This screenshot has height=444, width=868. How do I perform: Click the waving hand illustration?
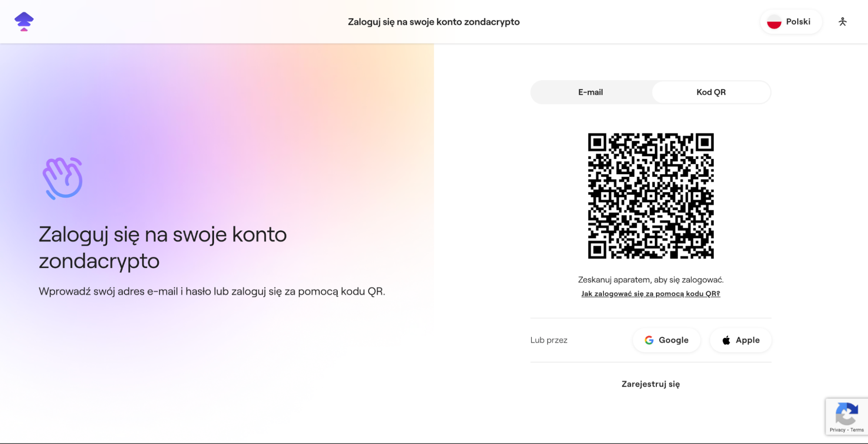point(63,178)
